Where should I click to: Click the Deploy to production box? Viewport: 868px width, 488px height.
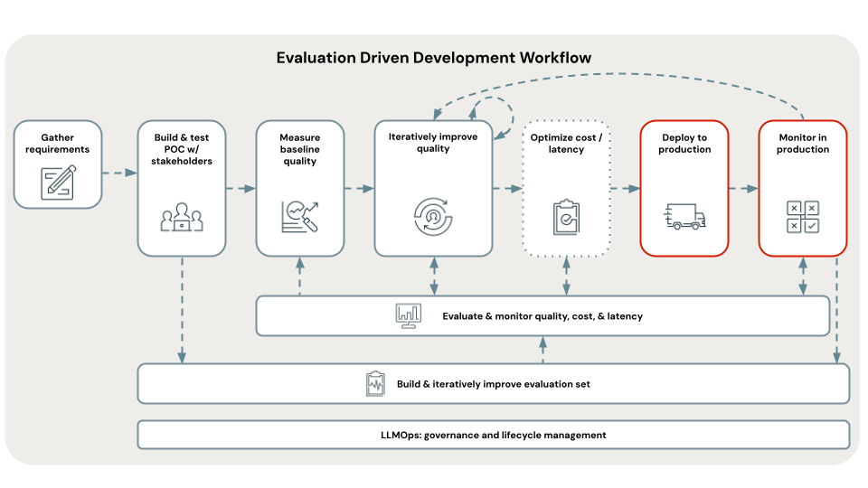click(x=684, y=187)
